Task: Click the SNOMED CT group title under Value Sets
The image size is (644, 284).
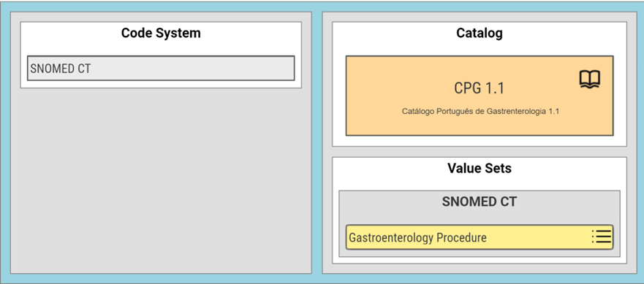Action: [x=480, y=202]
